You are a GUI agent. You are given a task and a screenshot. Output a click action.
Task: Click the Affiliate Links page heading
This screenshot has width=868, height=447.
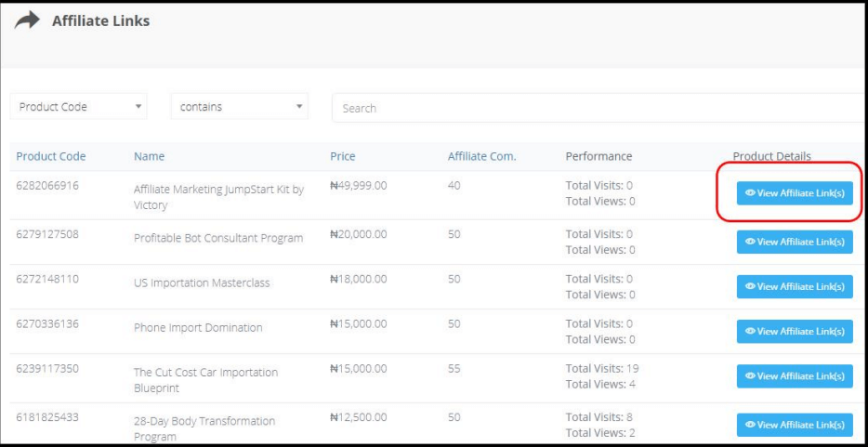click(100, 21)
